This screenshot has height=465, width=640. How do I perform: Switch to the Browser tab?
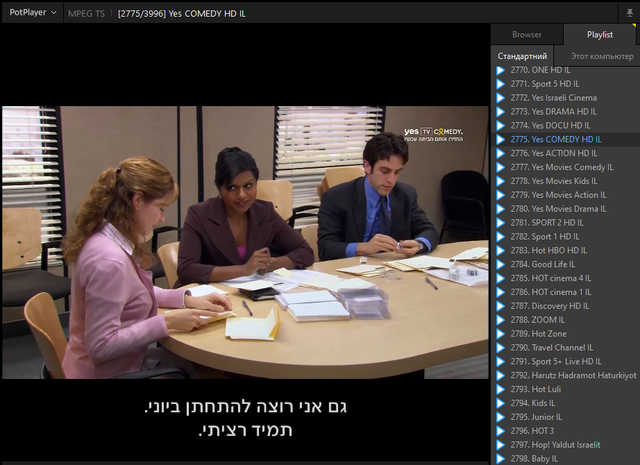click(x=527, y=35)
